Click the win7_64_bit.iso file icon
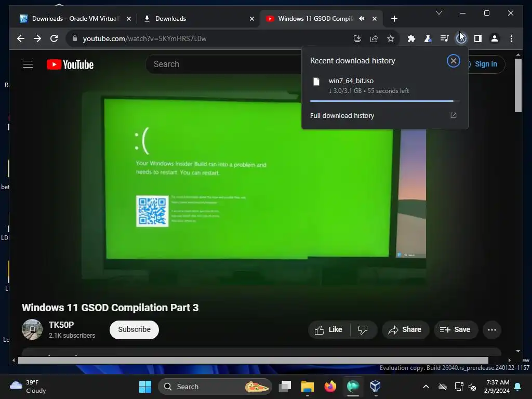The height and width of the screenshot is (399, 532). click(316, 82)
